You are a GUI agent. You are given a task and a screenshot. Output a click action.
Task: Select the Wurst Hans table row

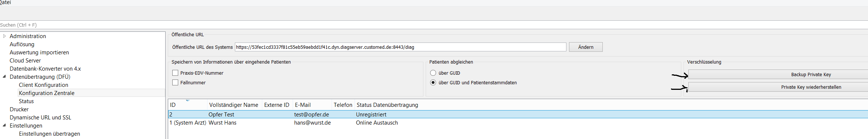(x=518, y=123)
